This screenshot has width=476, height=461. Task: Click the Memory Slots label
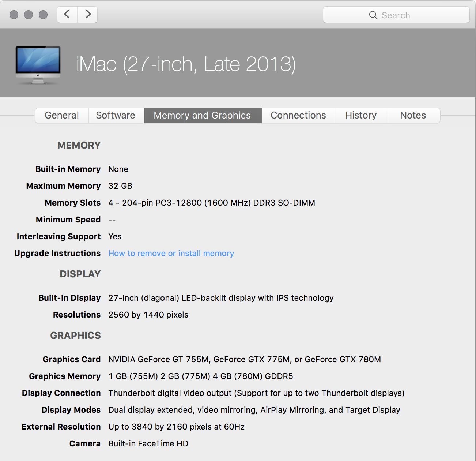click(x=73, y=203)
